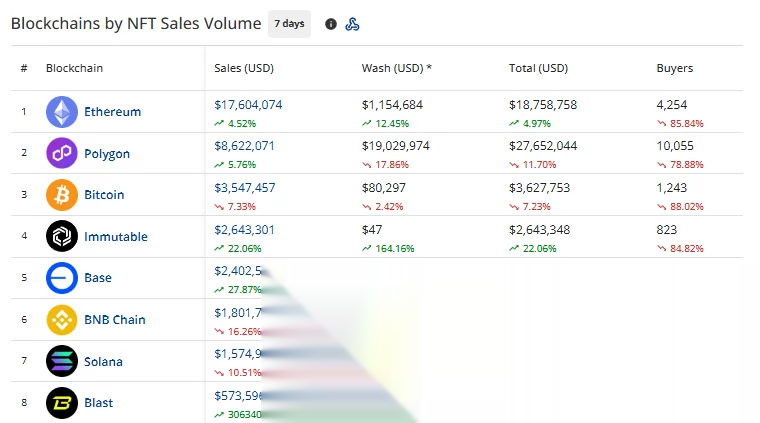Image resolution: width=760 pixels, height=423 pixels.
Task: Sort by the Wash (USD) column header
Action: [x=396, y=68]
